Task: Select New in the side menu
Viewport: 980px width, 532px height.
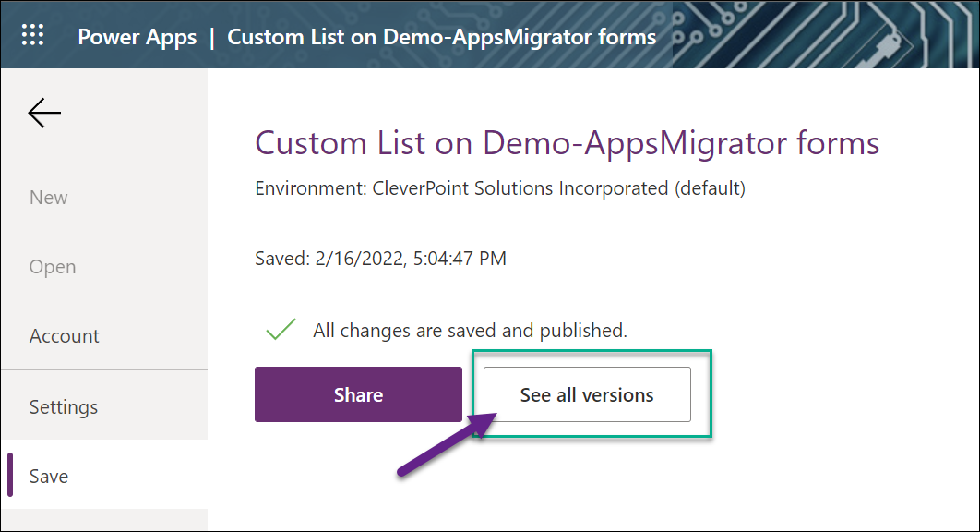Action: [x=48, y=197]
